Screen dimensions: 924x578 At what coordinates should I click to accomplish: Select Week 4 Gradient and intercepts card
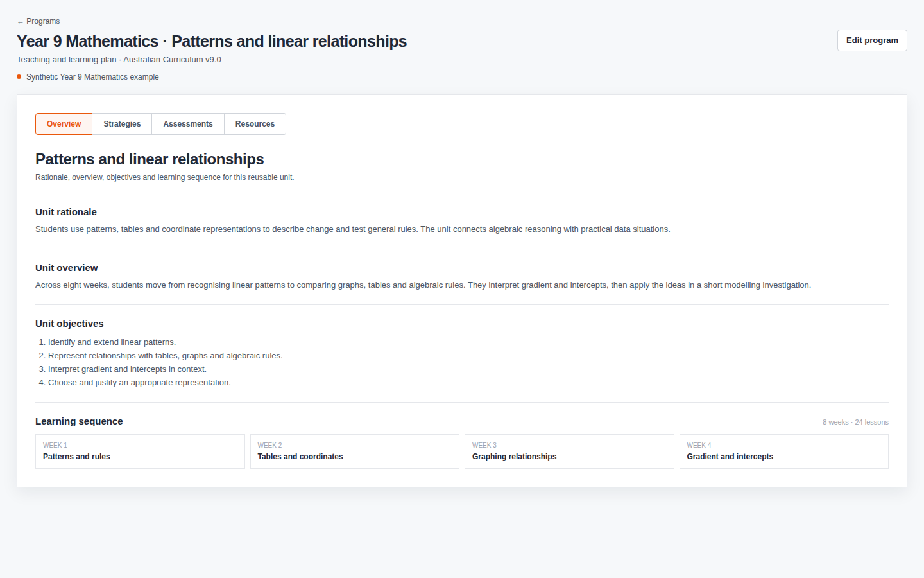pyautogui.click(x=784, y=451)
